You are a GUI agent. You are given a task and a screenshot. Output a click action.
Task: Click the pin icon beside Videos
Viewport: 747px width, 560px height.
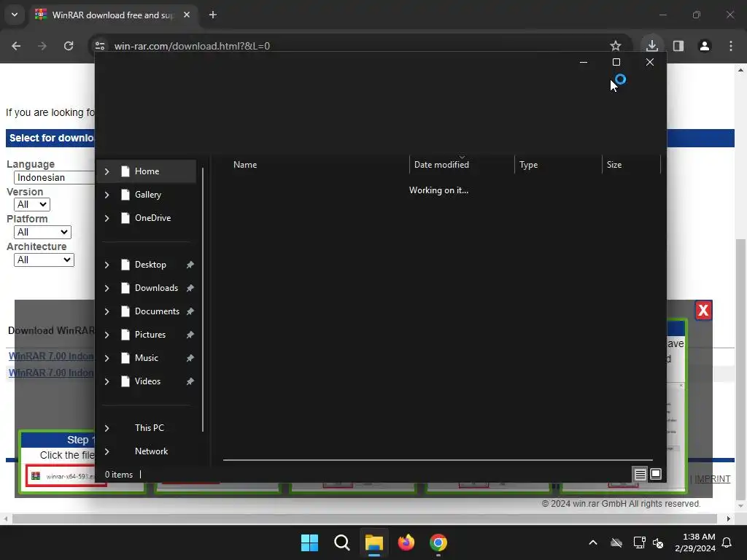pyautogui.click(x=190, y=381)
